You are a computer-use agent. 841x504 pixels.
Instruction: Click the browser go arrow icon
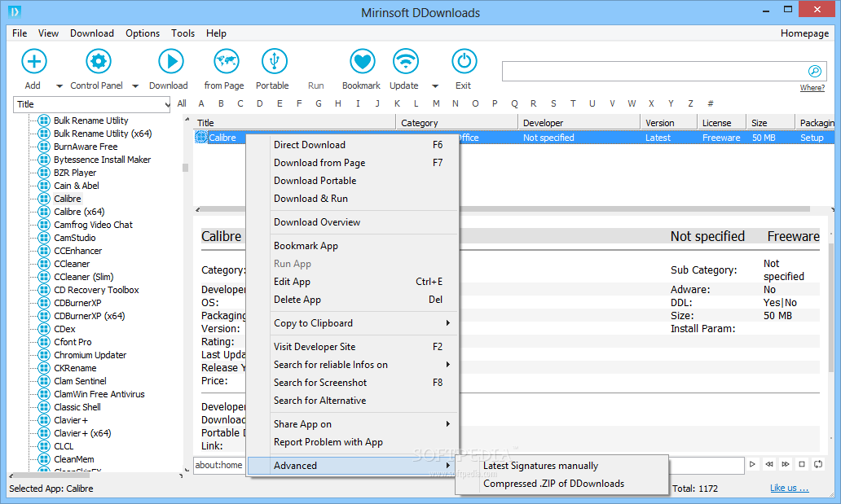[752, 464]
